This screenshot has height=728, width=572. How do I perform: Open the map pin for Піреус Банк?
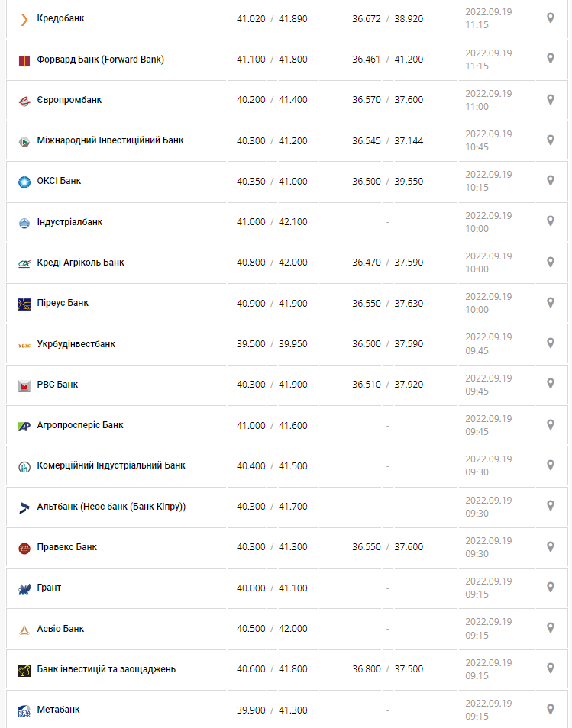[x=550, y=303]
